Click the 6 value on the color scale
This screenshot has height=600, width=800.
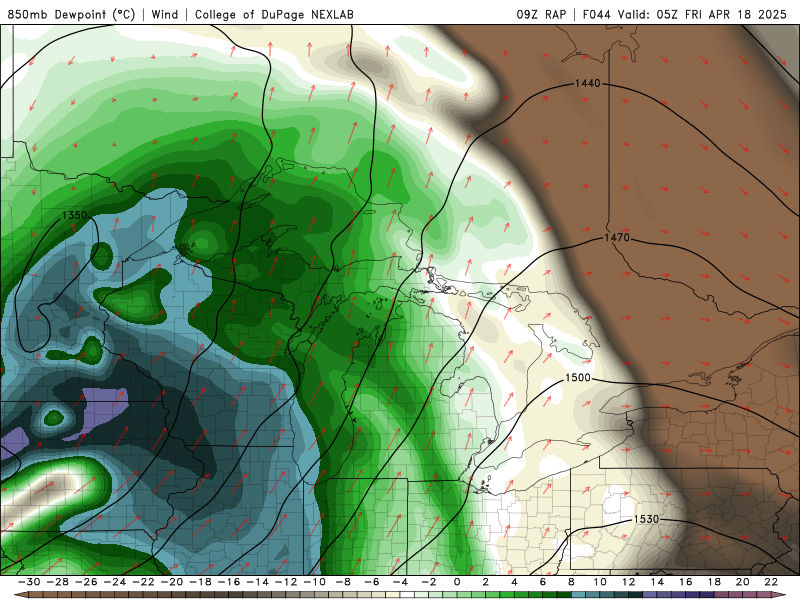pos(543,582)
